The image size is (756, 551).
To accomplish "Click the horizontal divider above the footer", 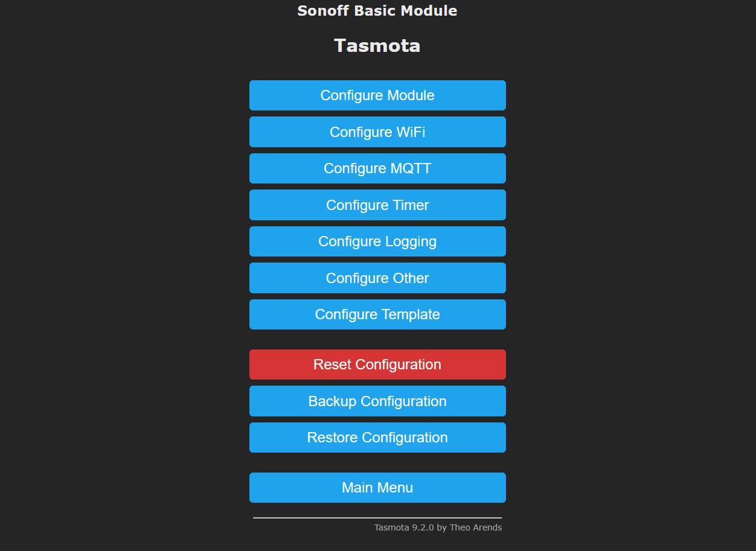I will 377,518.
